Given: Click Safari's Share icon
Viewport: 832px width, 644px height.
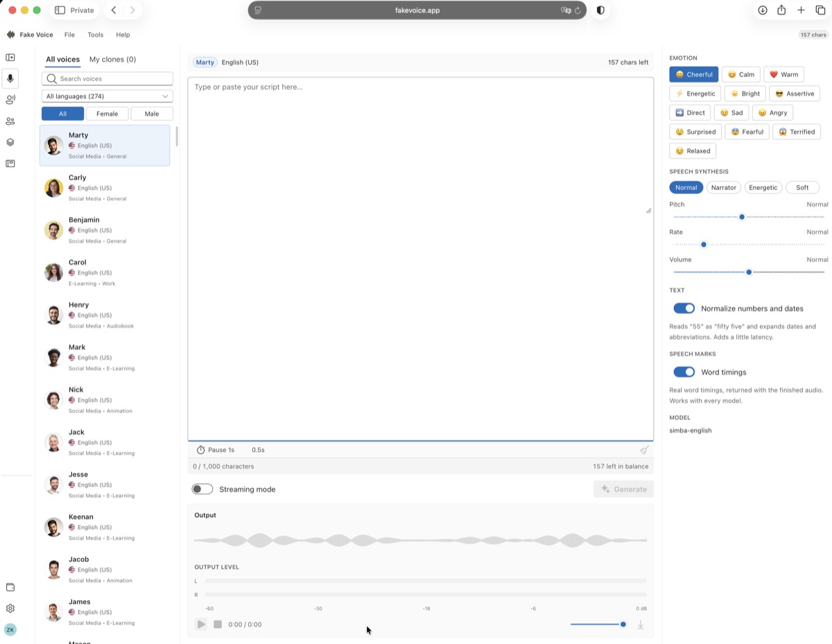Looking at the screenshot, I should (781, 10).
